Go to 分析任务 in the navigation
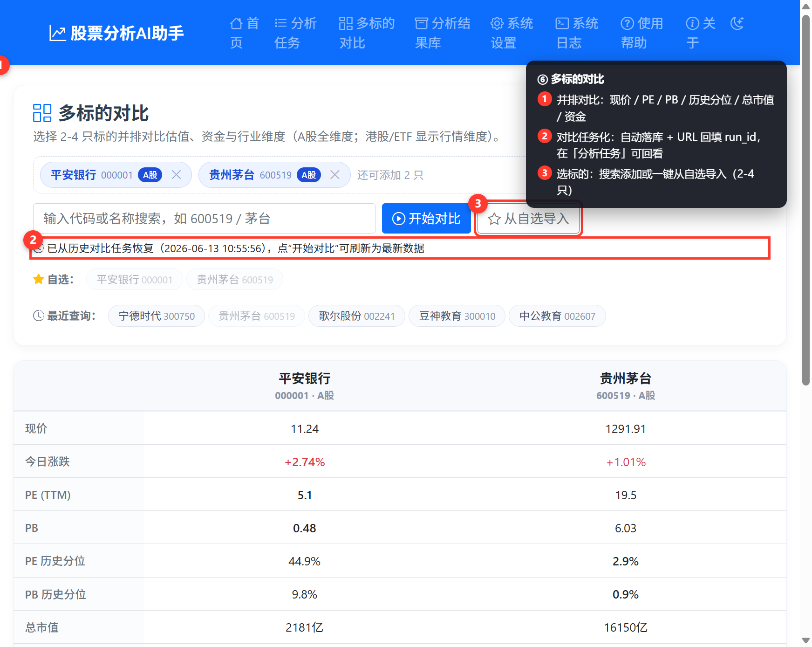Image resolution: width=812 pixels, height=647 pixels. click(x=295, y=33)
